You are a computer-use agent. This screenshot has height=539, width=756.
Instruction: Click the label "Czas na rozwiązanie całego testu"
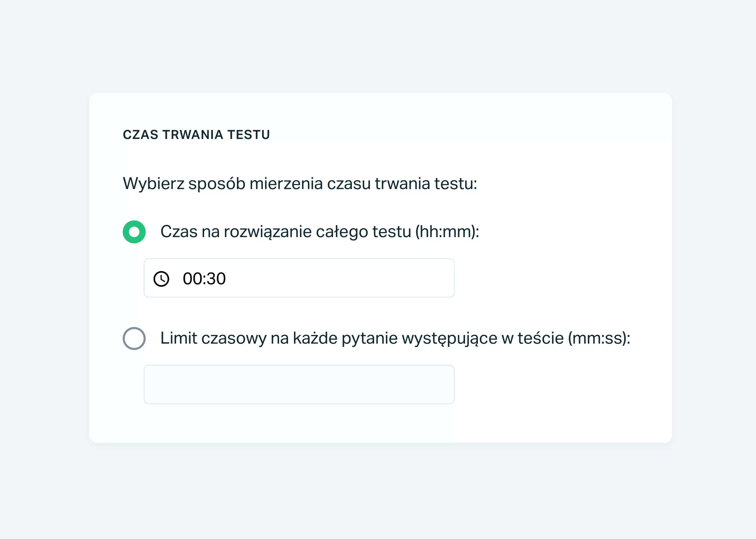(286, 232)
